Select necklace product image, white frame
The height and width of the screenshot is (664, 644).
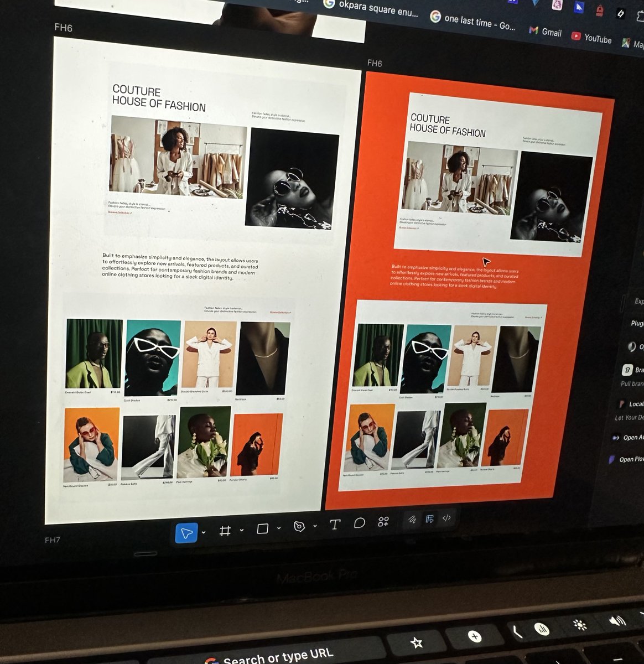(x=263, y=359)
